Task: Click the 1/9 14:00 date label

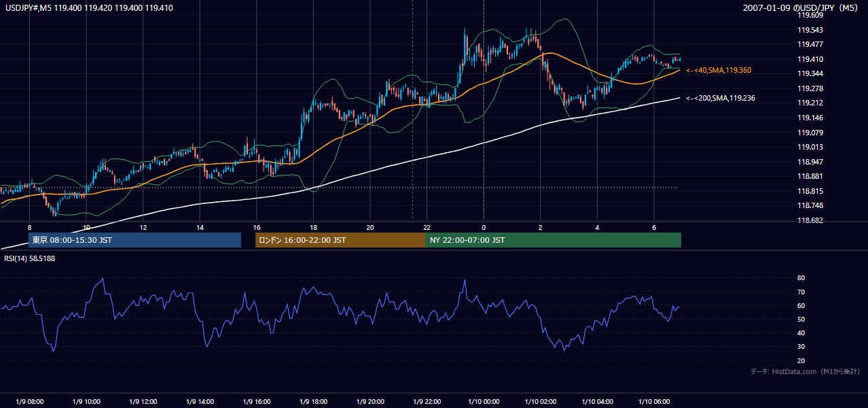Action: click(200, 402)
